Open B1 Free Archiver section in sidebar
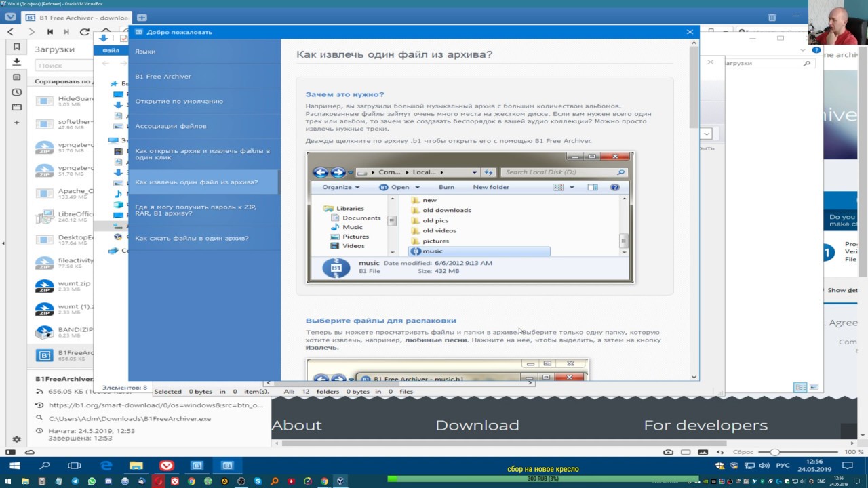 coord(204,77)
